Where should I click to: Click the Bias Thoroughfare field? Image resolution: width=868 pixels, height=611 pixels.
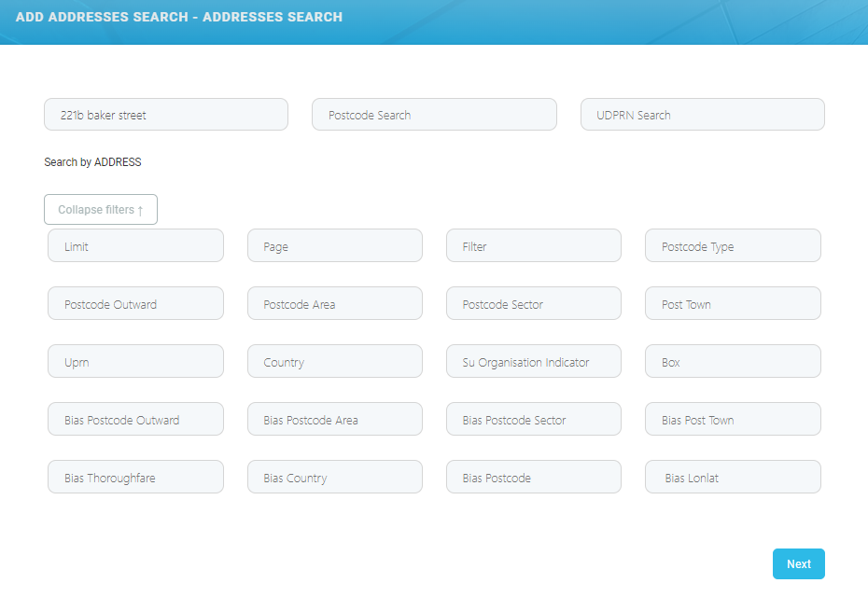(135, 478)
